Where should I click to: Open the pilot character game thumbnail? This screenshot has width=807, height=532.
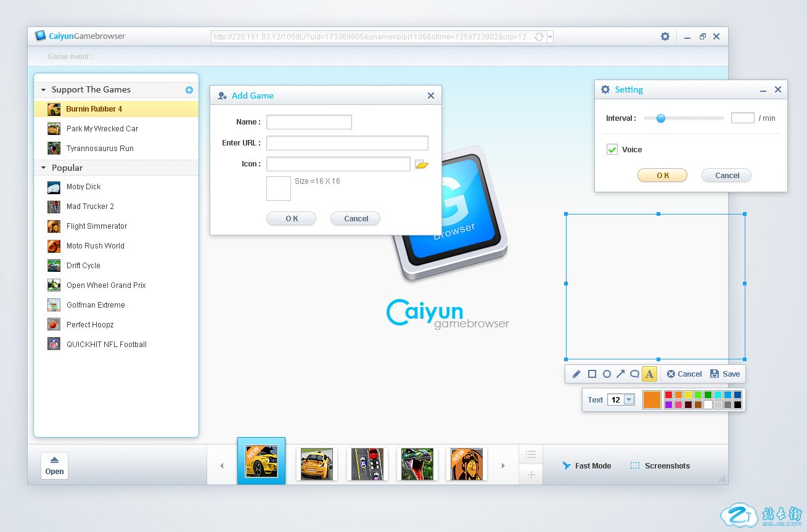pos(467,464)
